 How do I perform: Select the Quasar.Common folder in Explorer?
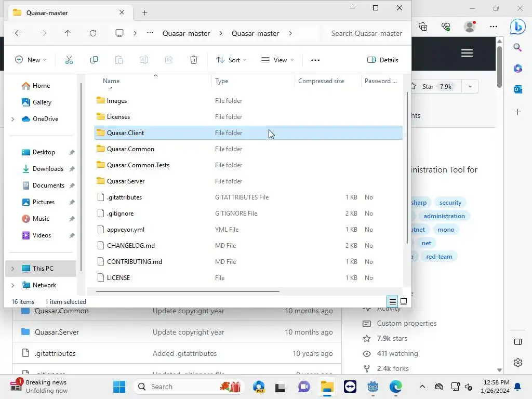click(x=248, y=149)
